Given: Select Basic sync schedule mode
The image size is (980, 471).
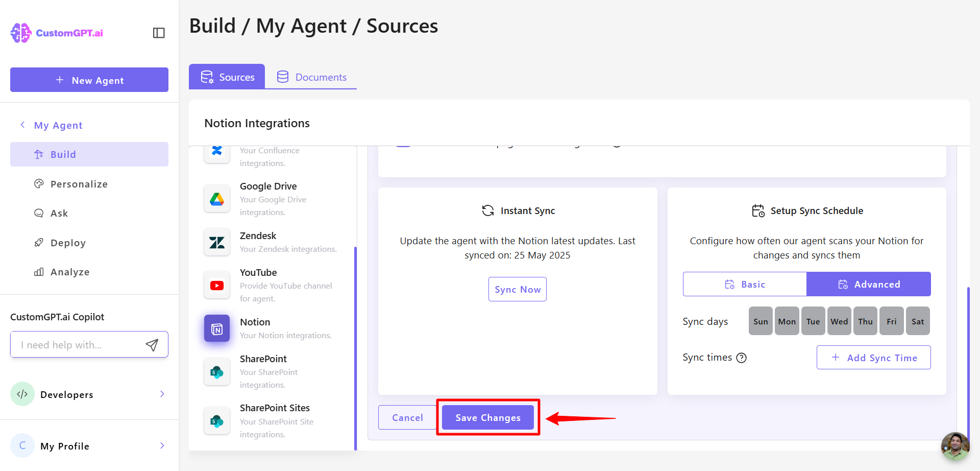Looking at the screenshot, I should click(x=745, y=284).
